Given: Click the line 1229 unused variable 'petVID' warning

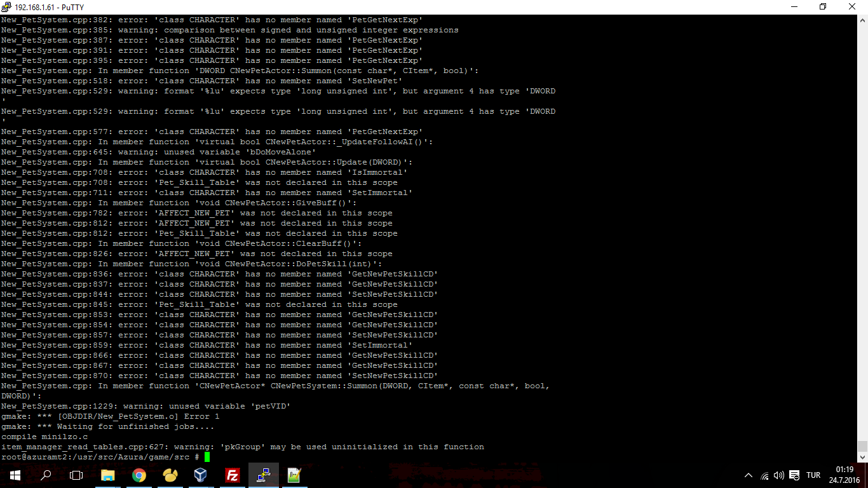Looking at the screenshot, I should pyautogui.click(x=146, y=406).
